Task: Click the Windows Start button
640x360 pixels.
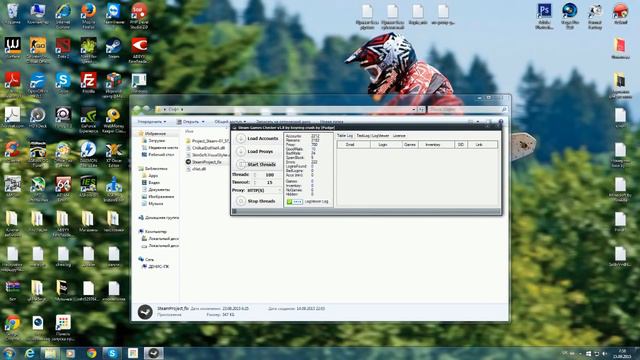Action: (x=8, y=353)
